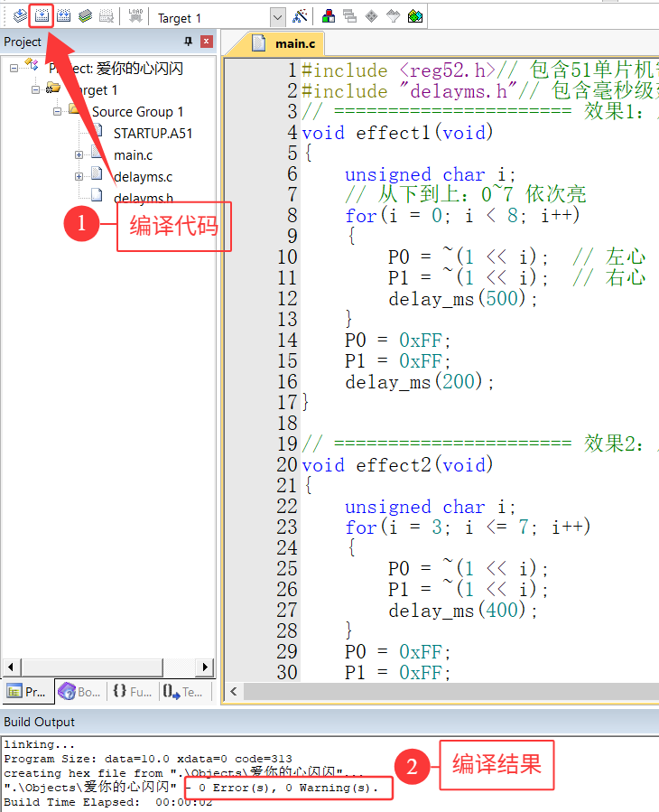Close the Project panel

207,42
